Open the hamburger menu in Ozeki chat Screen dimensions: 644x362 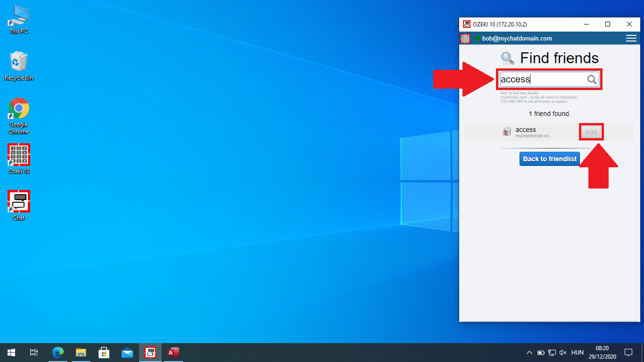pyautogui.click(x=631, y=39)
